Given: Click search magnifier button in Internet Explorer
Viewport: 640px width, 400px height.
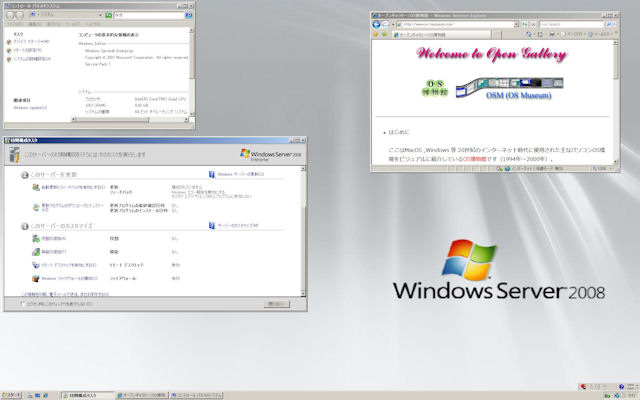Looking at the screenshot, I should pos(608,24).
